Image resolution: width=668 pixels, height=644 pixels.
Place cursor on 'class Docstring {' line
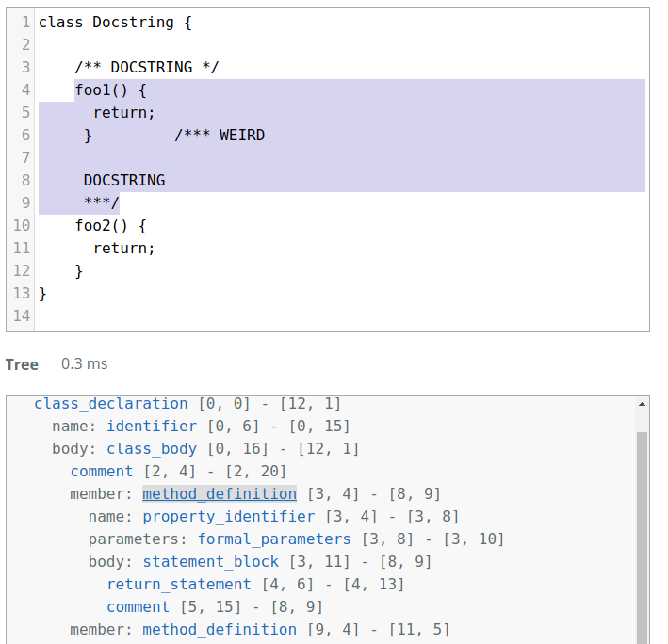(x=115, y=23)
